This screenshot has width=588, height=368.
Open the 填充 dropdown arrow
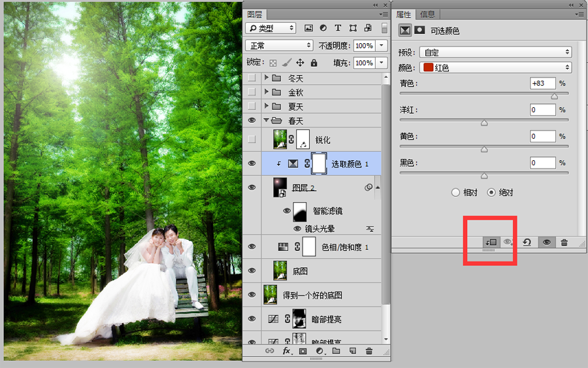point(382,63)
